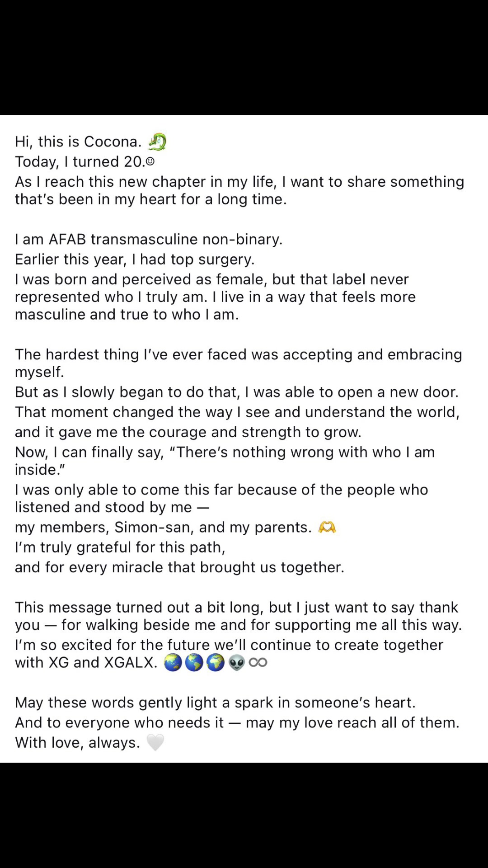Click the alien face emoji
Screen dimensions: 488x868
[237, 663]
